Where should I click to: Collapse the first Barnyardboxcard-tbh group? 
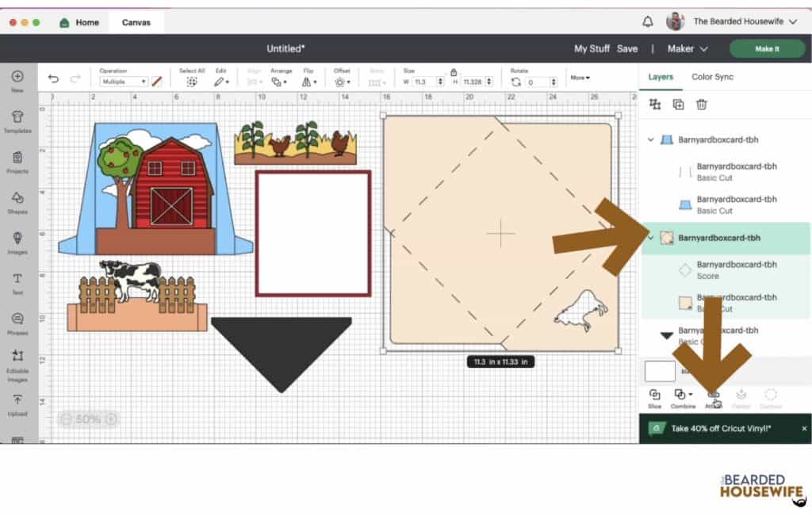tap(651, 140)
